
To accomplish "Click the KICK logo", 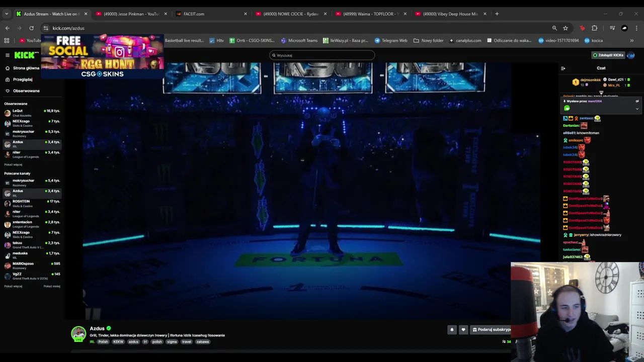I will 24,55.
